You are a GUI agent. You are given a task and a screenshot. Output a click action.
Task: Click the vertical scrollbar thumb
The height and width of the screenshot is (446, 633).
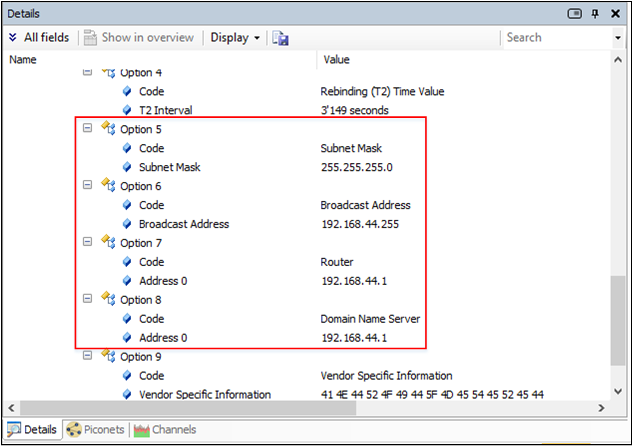(x=618, y=320)
